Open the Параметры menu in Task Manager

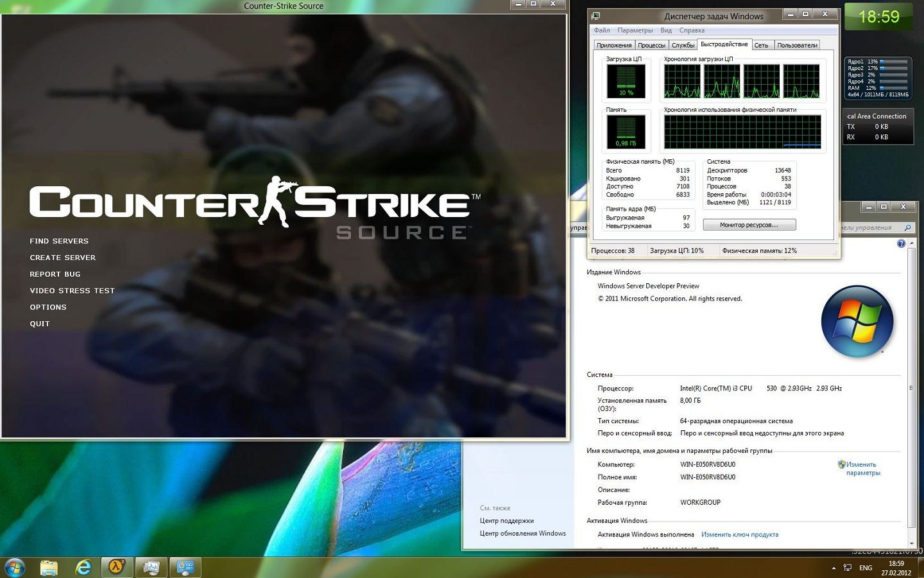pos(635,30)
